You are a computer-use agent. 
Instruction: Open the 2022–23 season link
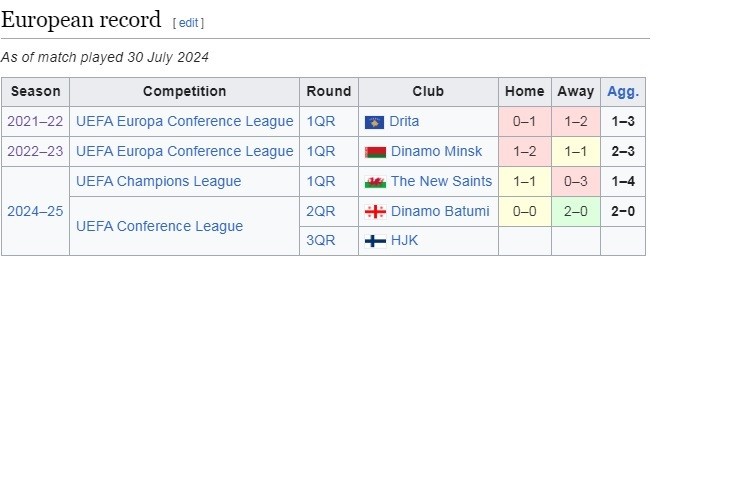(x=35, y=151)
